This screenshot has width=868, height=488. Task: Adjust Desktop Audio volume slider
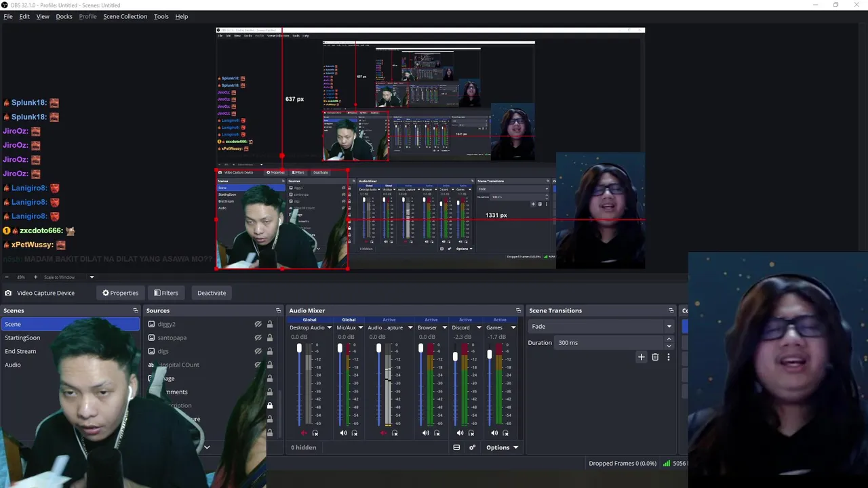[x=299, y=348]
